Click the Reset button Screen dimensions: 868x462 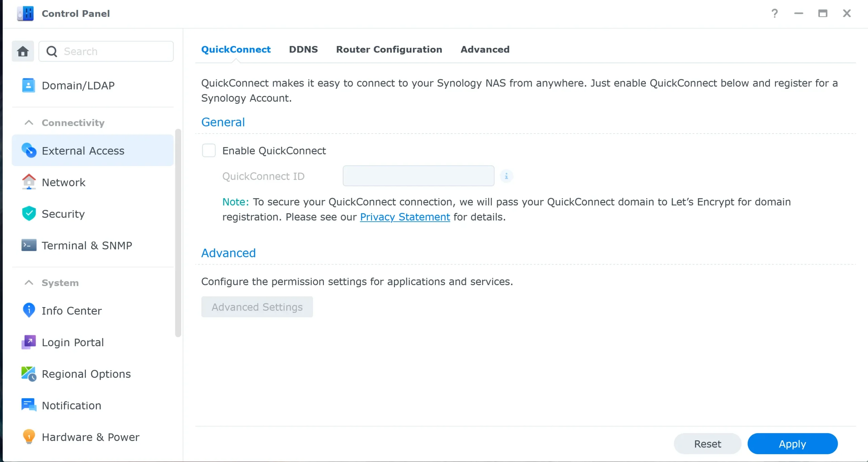tap(707, 444)
